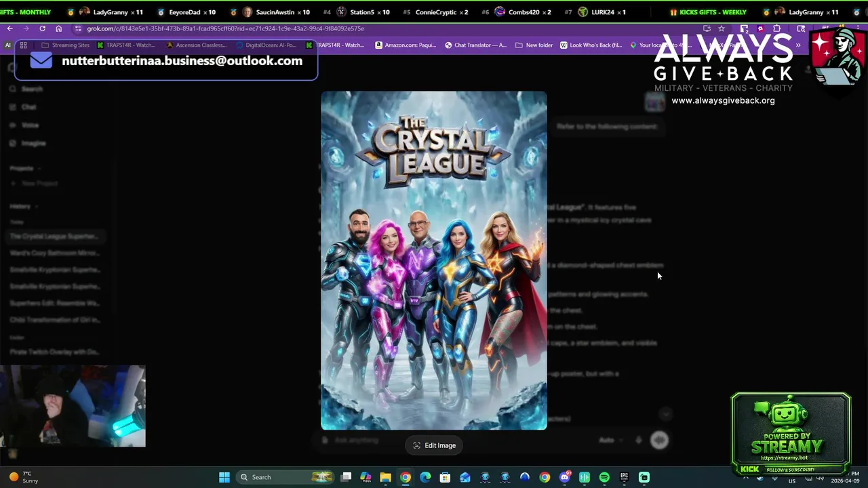Open the Windows Start menu
Screen dimensions: 868x488
click(x=224, y=477)
